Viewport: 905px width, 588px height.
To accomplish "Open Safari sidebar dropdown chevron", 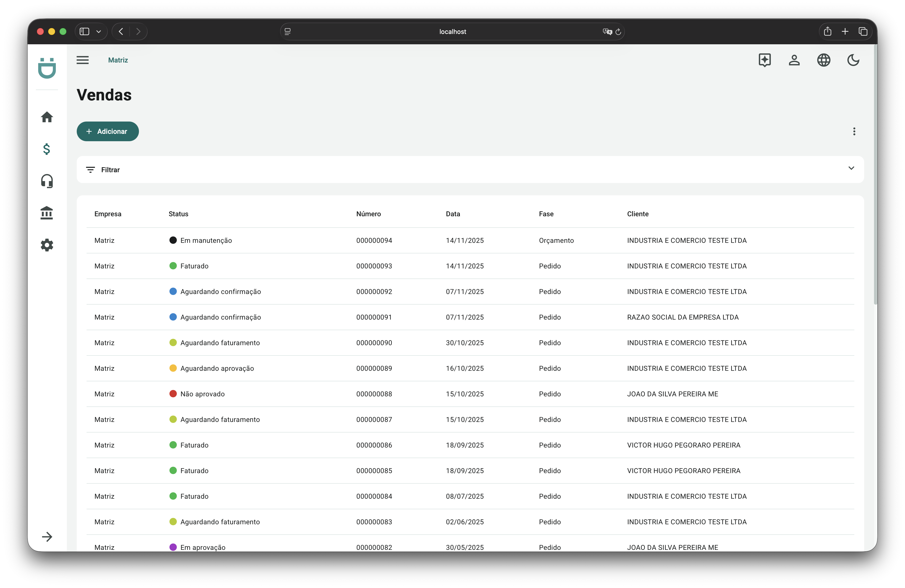I will click(98, 31).
